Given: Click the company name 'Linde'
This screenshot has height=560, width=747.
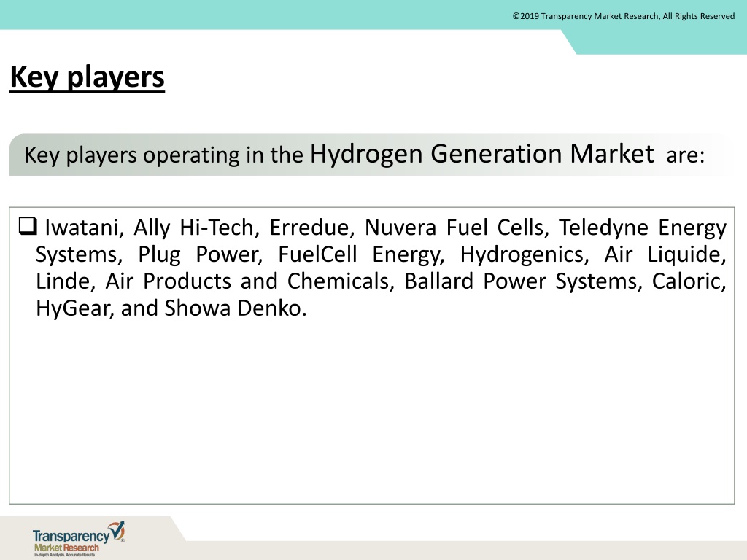Looking at the screenshot, I should (63, 281).
